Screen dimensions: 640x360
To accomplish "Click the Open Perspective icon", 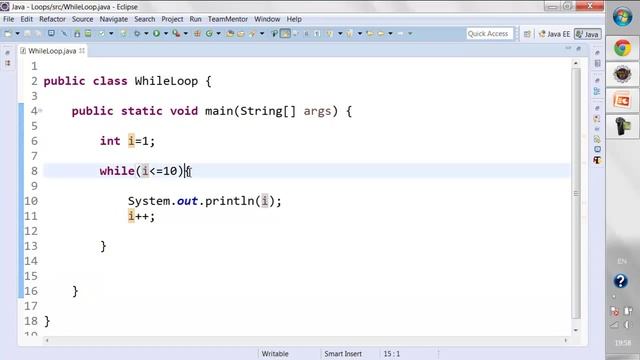I will tap(527, 34).
